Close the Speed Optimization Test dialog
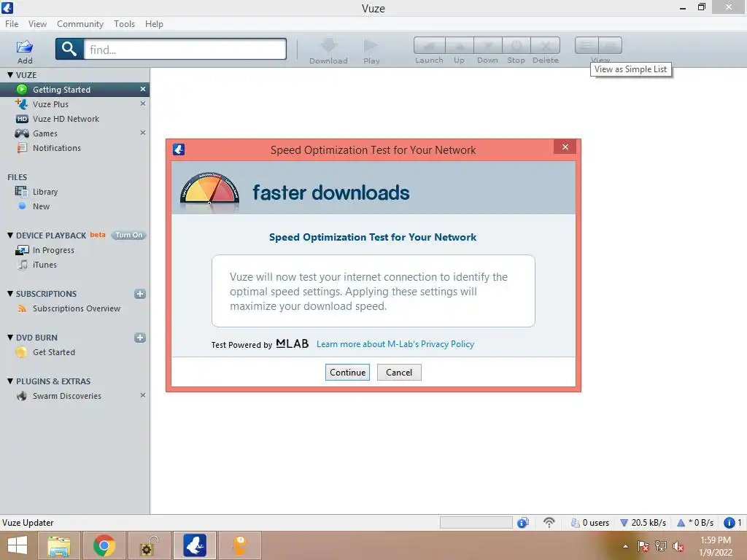 (x=565, y=147)
